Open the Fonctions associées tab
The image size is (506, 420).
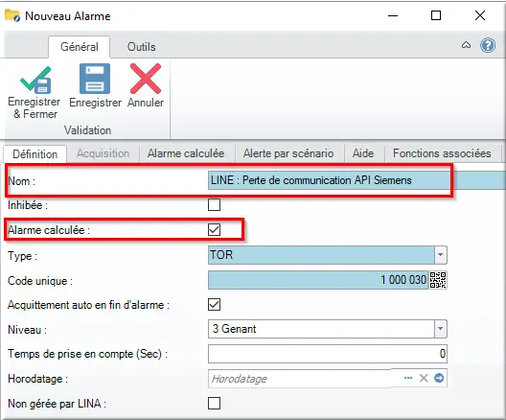[442, 153]
